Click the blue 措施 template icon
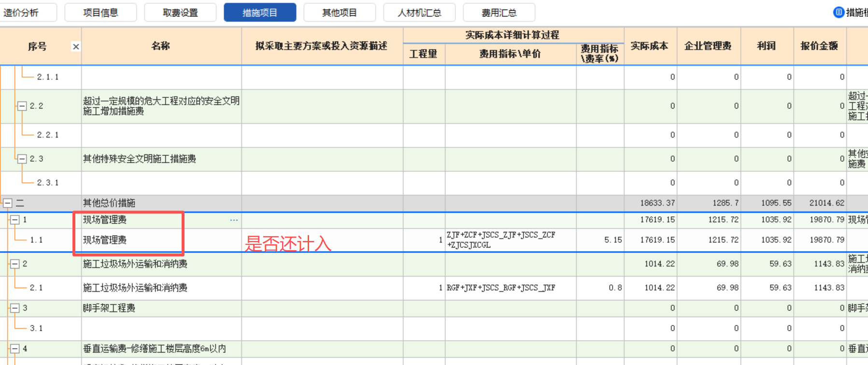This screenshot has width=868, height=365. (839, 13)
